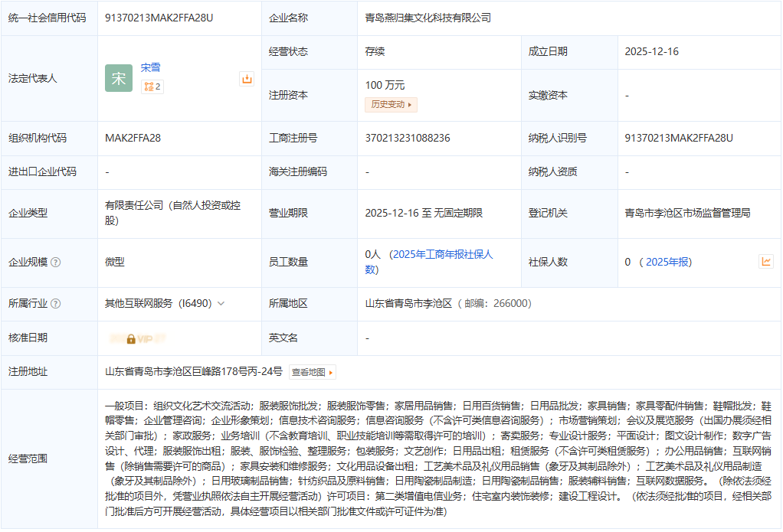Click the 纳税人资质 label

[553, 172]
